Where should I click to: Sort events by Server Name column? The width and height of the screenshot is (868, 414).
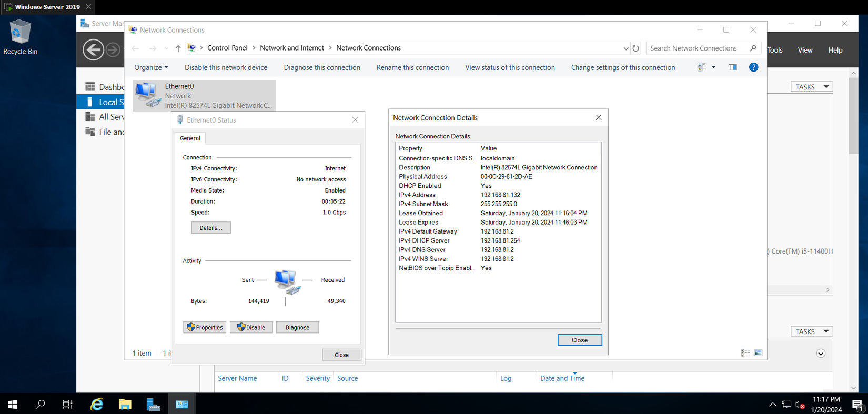[237, 378]
